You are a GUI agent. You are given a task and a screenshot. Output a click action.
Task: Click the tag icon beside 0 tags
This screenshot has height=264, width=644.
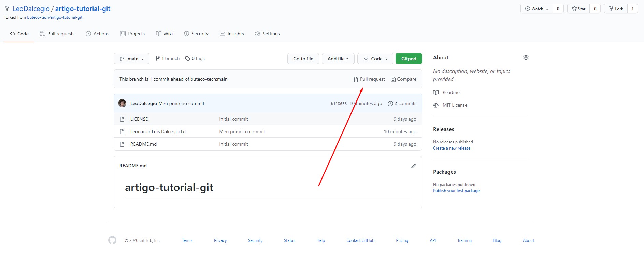coord(188,59)
